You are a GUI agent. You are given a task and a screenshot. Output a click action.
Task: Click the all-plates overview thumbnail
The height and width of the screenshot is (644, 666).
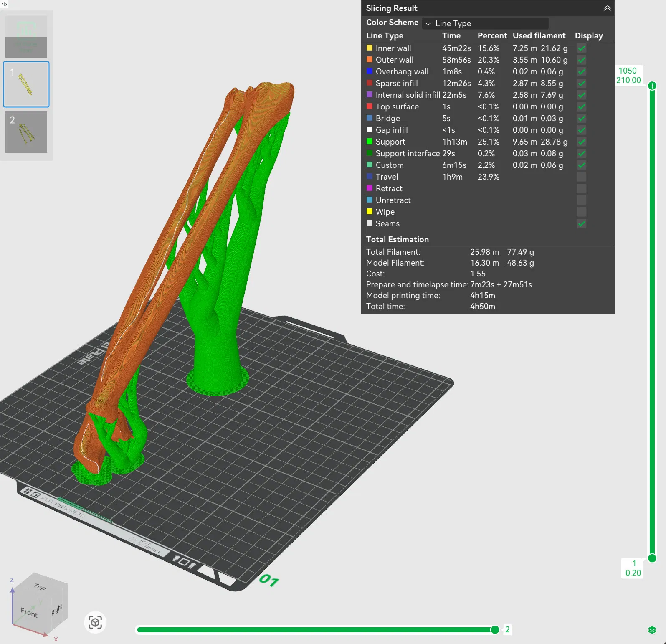coord(26,37)
